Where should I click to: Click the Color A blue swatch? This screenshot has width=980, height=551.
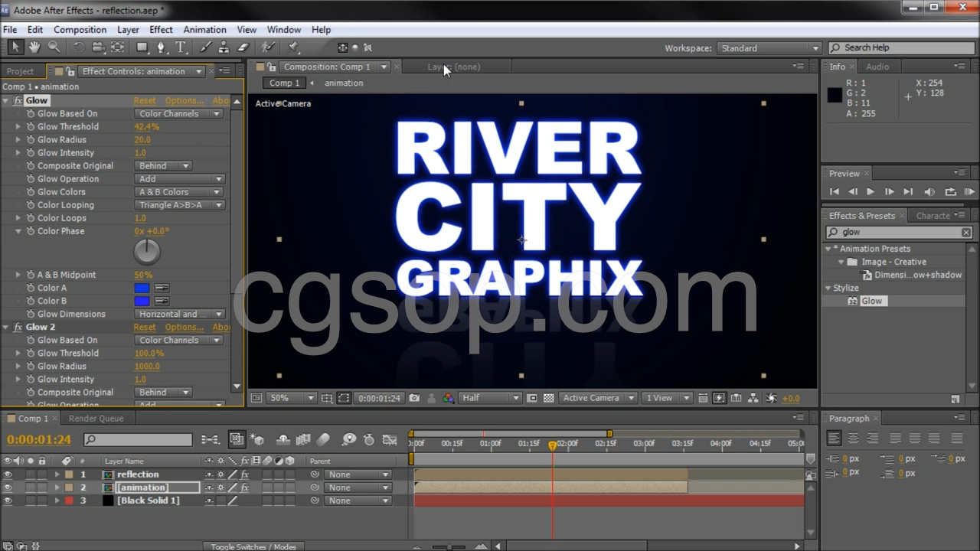(142, 289)
